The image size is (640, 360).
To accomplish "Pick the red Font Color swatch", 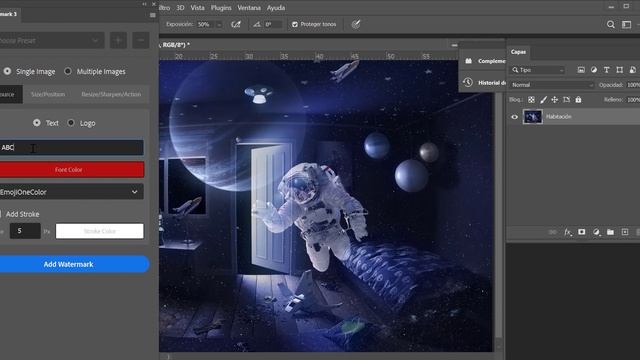I will coord(72,169).
